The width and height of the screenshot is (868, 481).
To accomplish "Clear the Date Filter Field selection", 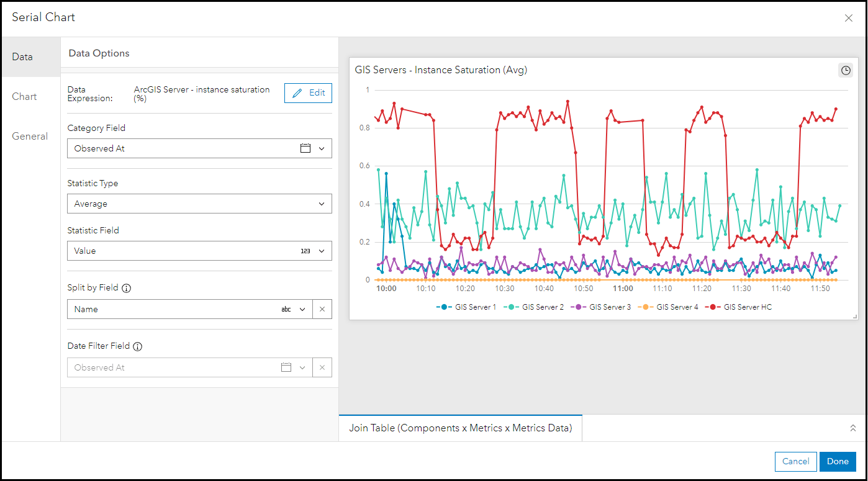I will (322, 367).
